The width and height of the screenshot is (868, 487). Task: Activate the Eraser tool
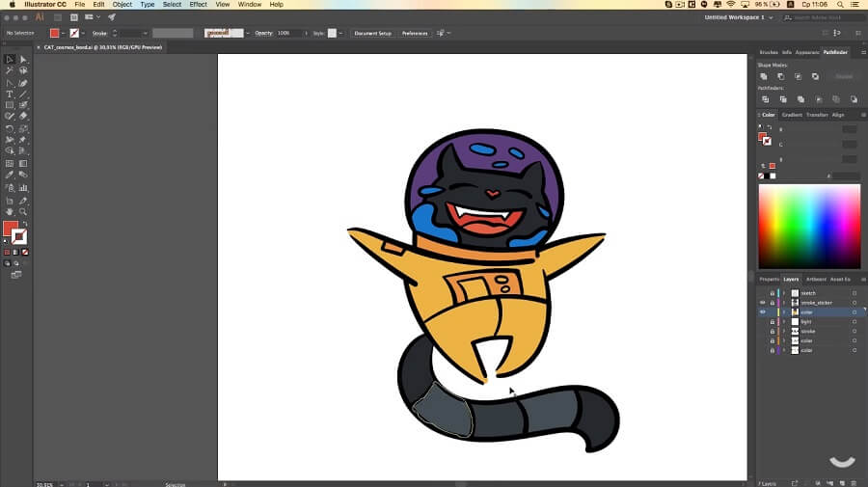[x=23, y=117]
